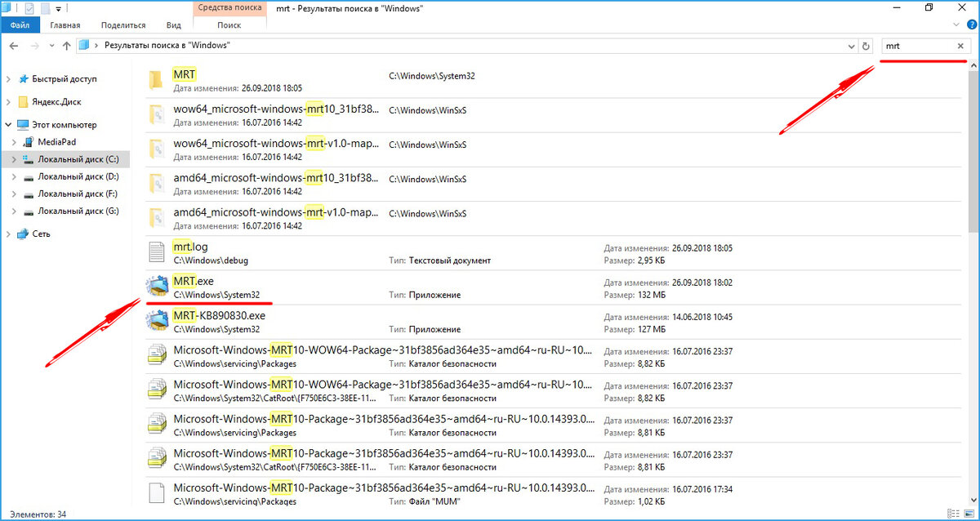Click the MediaPad device icon
This screenshot has width=980, height=521.
[29, 142]
